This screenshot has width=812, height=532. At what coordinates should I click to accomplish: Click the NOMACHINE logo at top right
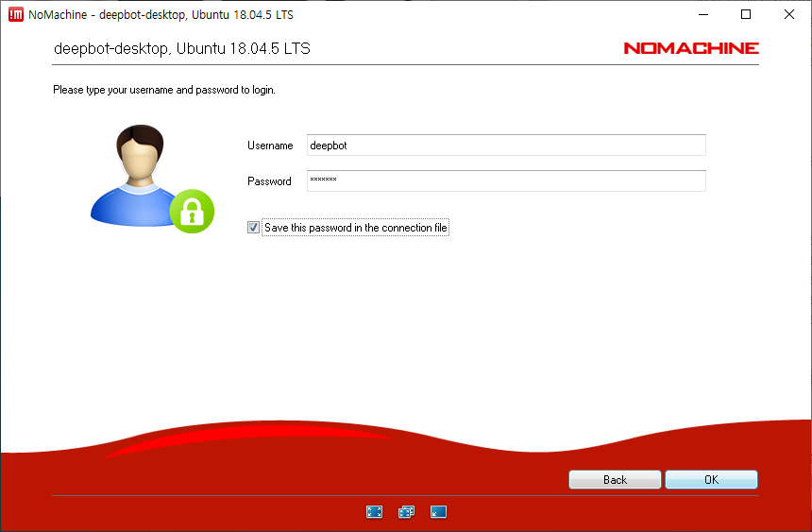click(691, 48)
